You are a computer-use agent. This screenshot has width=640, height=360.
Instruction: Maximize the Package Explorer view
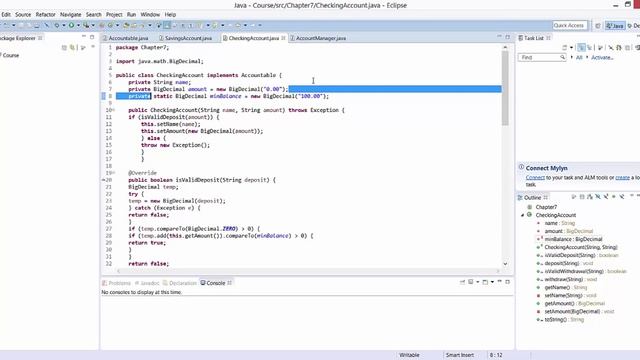point(92,37)
